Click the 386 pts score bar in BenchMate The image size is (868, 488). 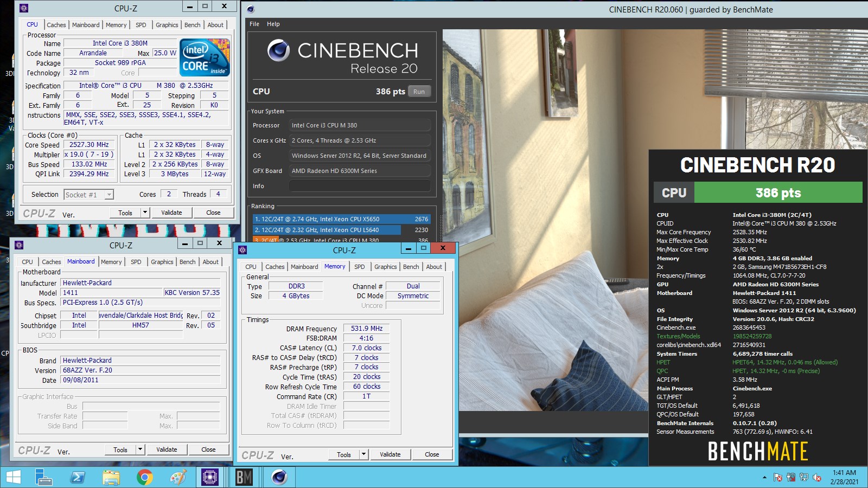point(778,192)
